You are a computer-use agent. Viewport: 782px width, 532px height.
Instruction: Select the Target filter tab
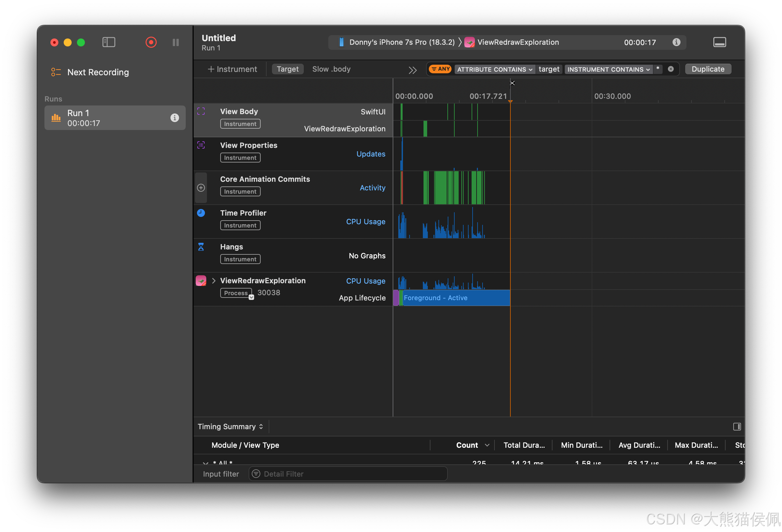pyautogui.click(x=287, y=69)
